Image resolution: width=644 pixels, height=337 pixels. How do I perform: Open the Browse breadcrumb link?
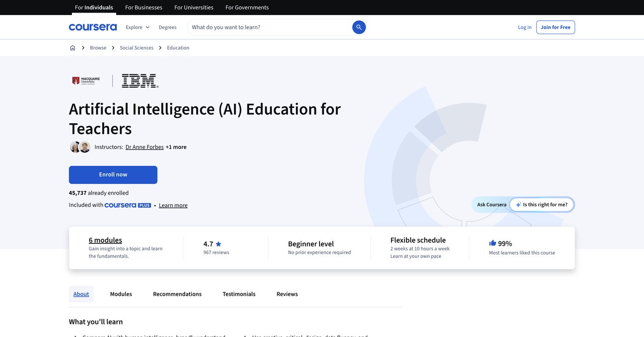[98, 48]
